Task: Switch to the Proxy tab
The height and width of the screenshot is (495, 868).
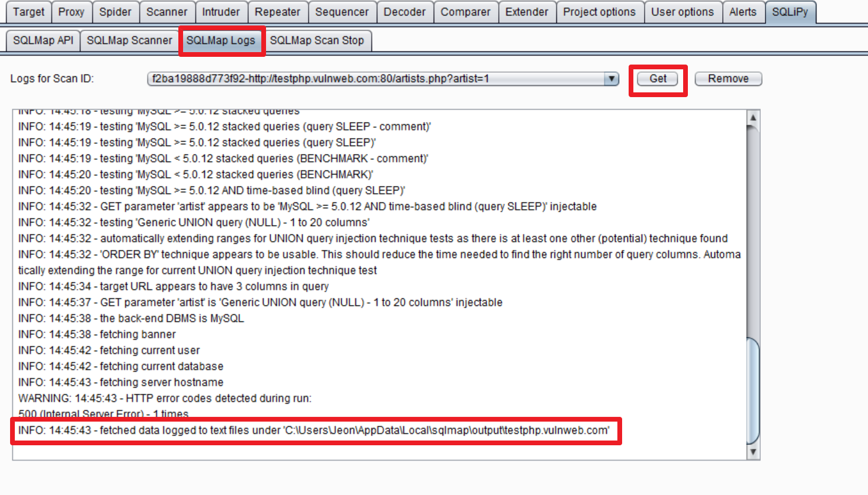Action: (x=71, y=12)
